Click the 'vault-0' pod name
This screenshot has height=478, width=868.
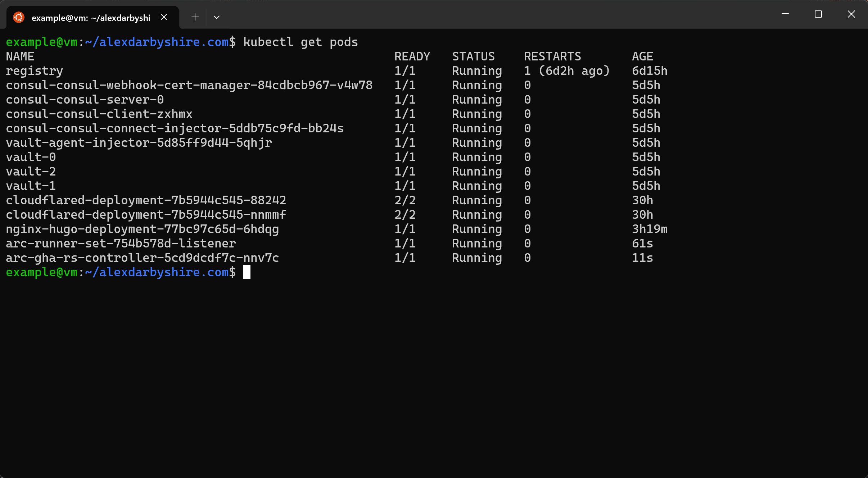coord(31,157)
